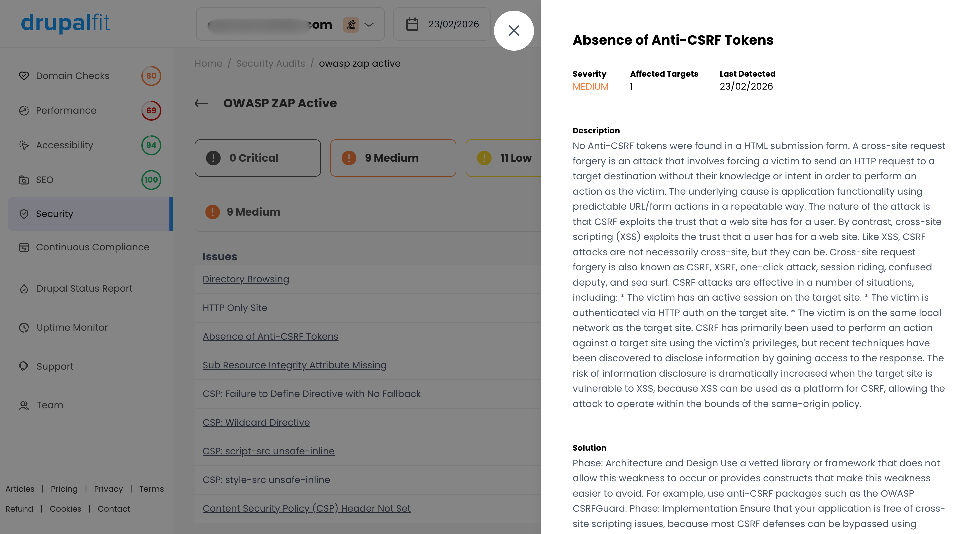Open the Security menu item
The image size is (980, 534).
click(90, 214)
